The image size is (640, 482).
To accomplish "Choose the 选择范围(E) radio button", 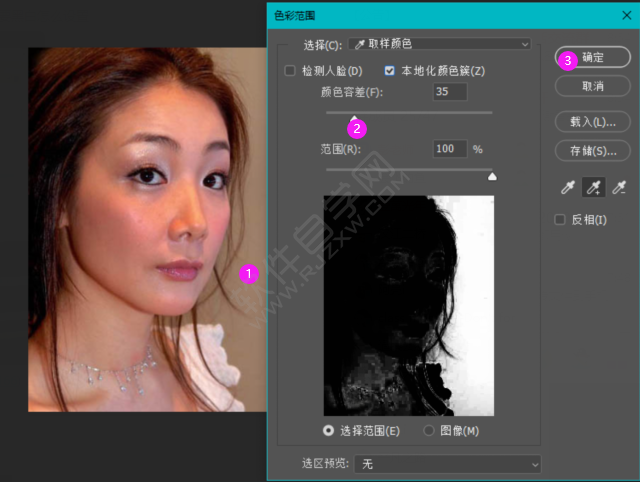I will [328, 431].
